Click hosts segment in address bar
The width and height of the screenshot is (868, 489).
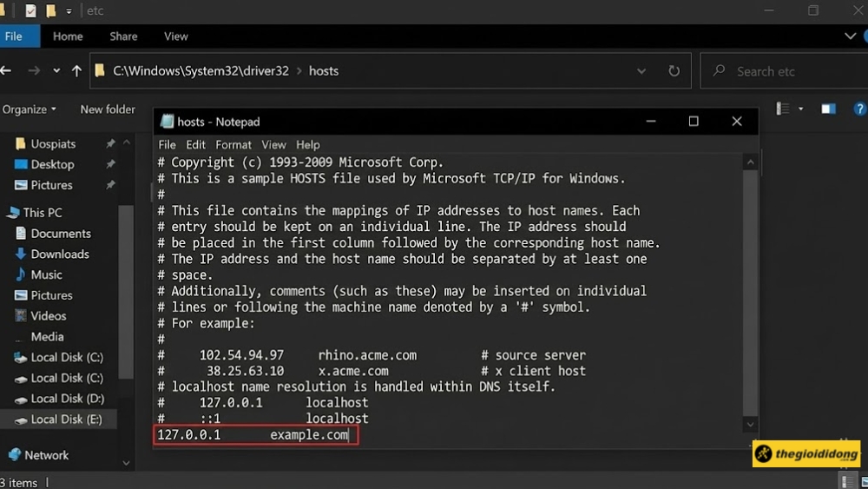tap(323, 71)
